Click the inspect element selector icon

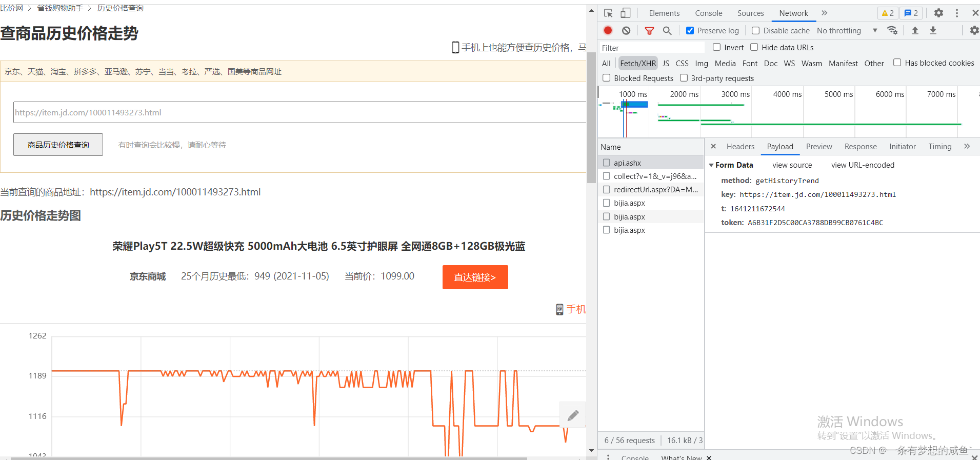click(608, 13)
